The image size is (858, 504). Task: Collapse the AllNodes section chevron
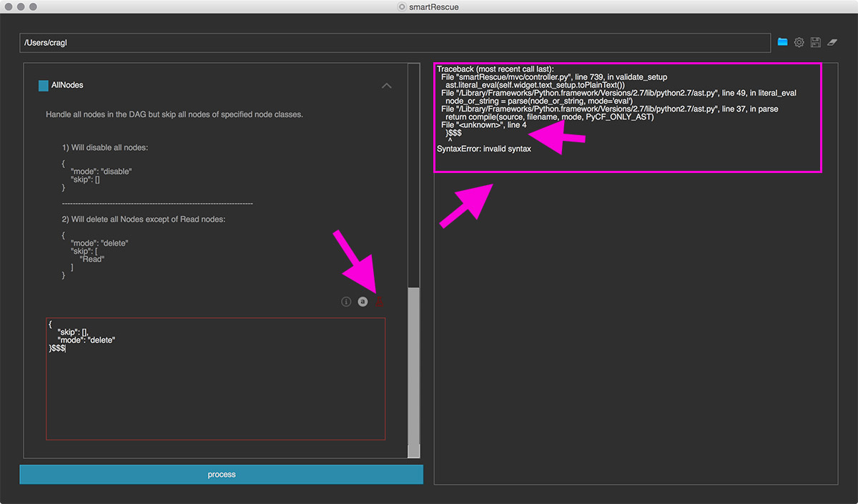(x=386, y=86)
